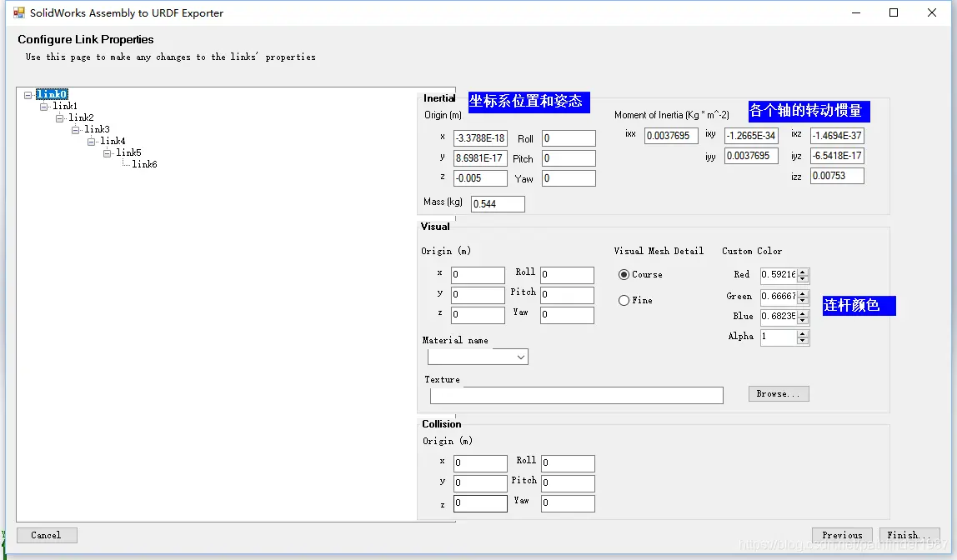Click the SolidWorks exporter title bar icon
The height and width of the screenshot is (560, 957).
tap(18, 12)
